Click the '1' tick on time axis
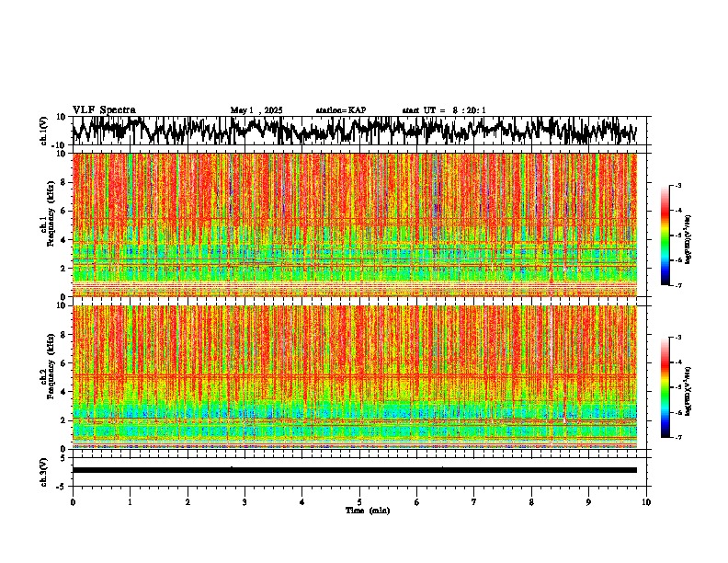 [x=130, y=502]
